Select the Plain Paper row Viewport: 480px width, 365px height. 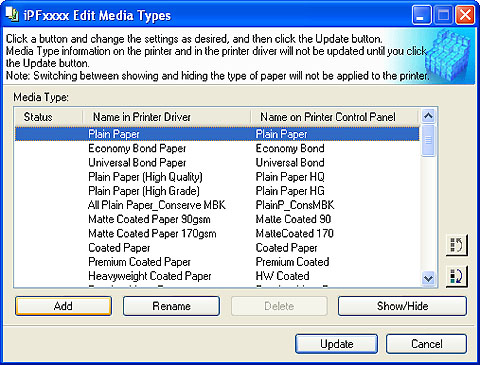pyautogui.click(x=217, y=134)
